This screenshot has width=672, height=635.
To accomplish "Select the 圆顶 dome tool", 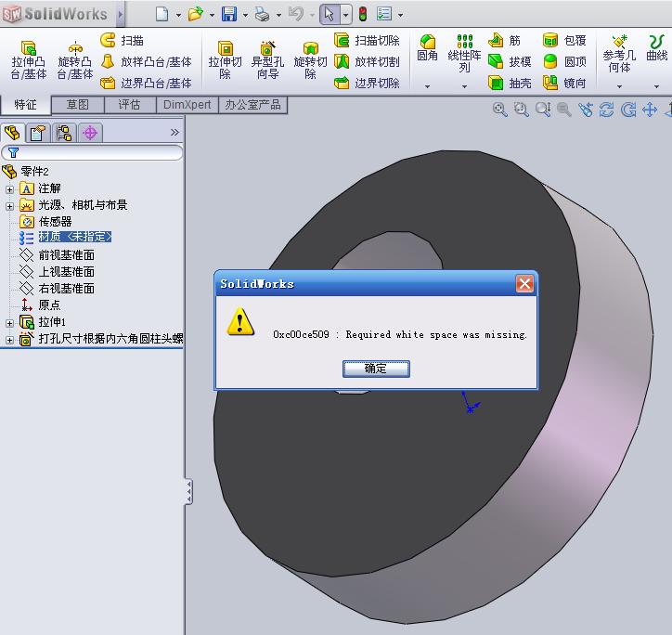I will pos(564,62).
